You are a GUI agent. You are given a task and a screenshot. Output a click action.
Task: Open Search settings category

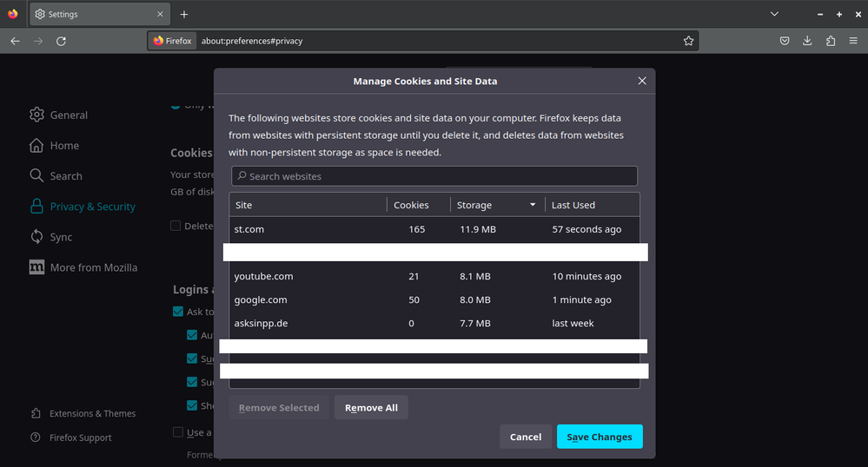coord(56,176)
